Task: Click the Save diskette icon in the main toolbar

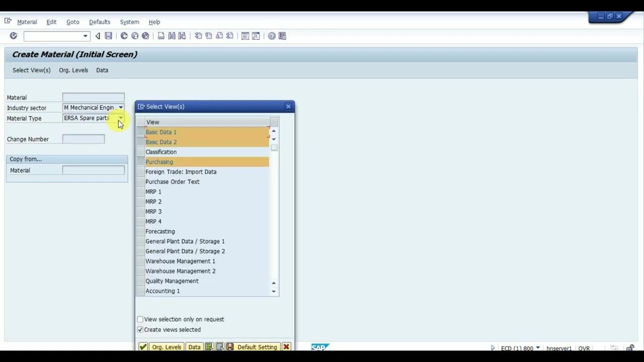Action: click(108, 36)
